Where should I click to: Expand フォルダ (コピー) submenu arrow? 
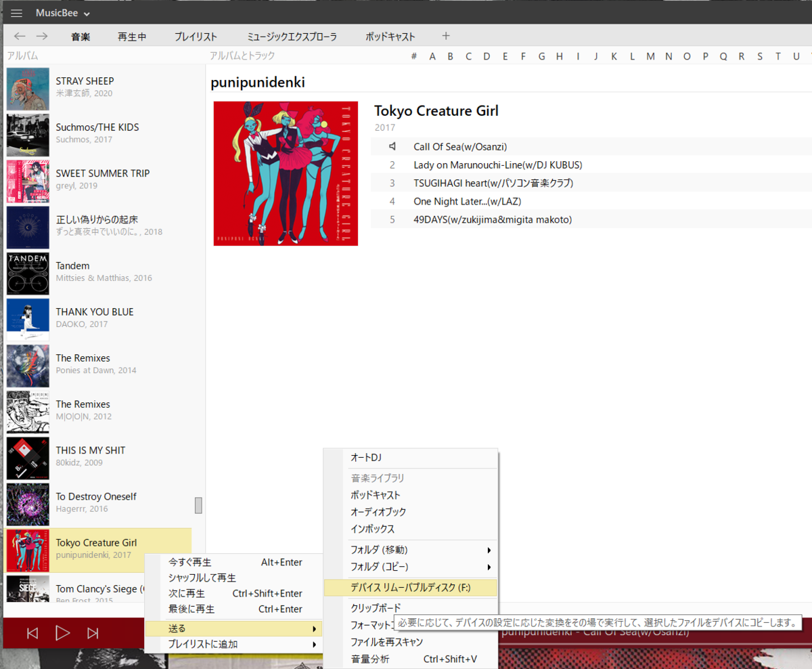pyautogui.click(x=489, y=567)
